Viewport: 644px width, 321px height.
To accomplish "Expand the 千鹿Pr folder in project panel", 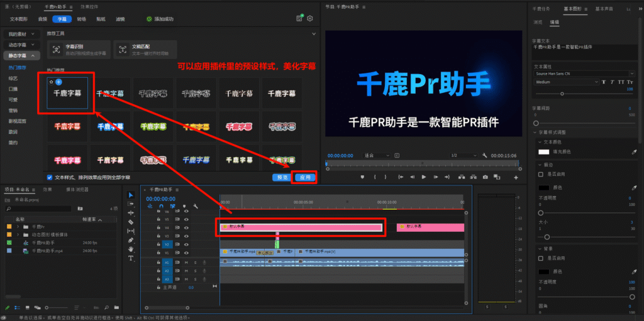I will [18, 227].
